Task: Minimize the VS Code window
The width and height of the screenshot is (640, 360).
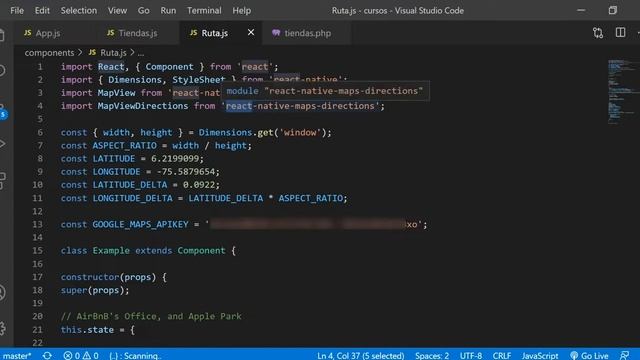Action: (581, 11)
